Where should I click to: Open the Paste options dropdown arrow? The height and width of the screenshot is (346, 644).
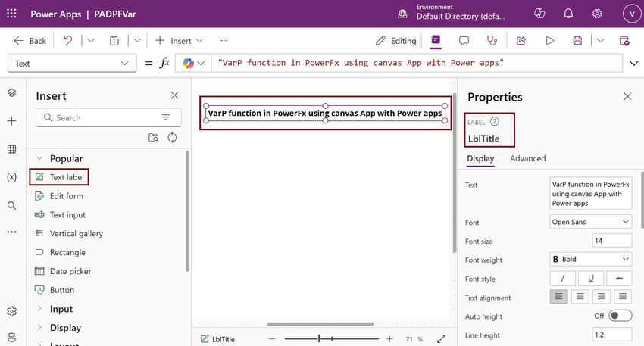click(x=138, y=40)
